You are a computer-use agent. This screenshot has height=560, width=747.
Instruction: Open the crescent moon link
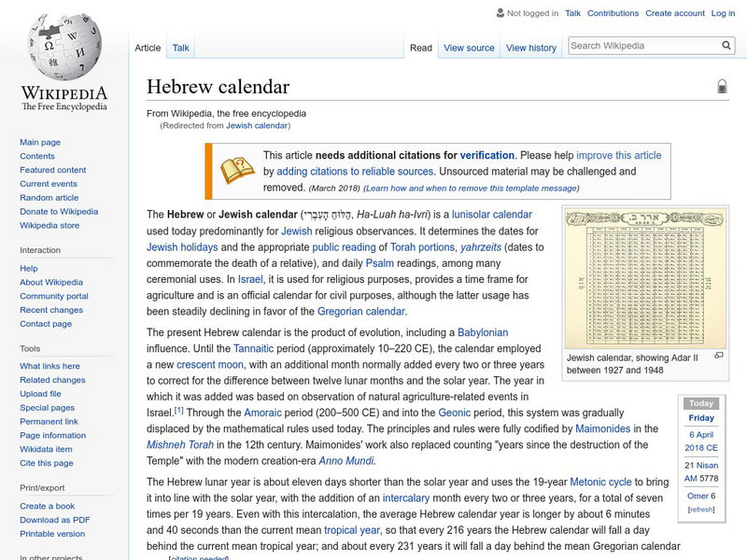[x=210, y=365]
